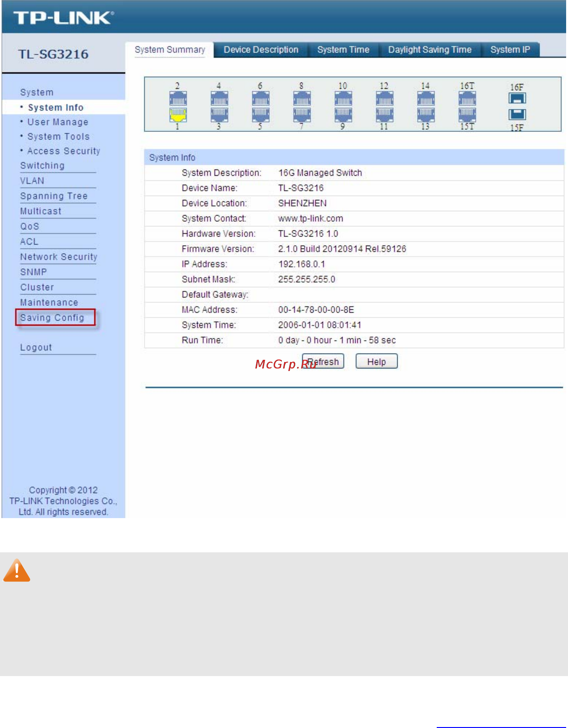Viewport: 568px width, 728px height.
Task: Open User Manage submenu item
Action: point(58,122)
